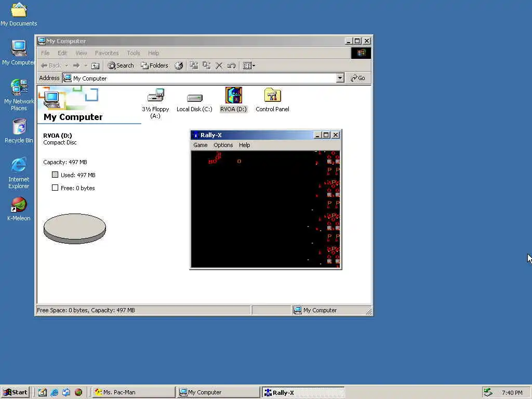Open the Edit menu in My Computer
This screenshot has height=399, width=532.
[62, 53]
